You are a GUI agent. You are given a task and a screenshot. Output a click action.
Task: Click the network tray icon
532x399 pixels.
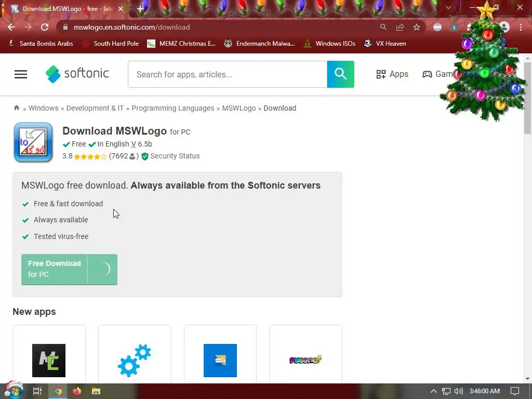coord(446,391)
